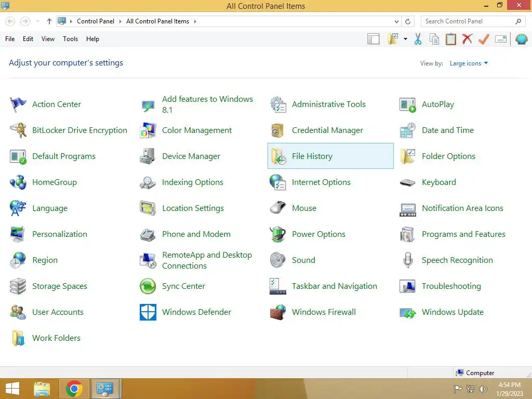This screenshot has height=399, width=532.
Task: Open the HomeGroup icon
Action: (x=18, y=182)
